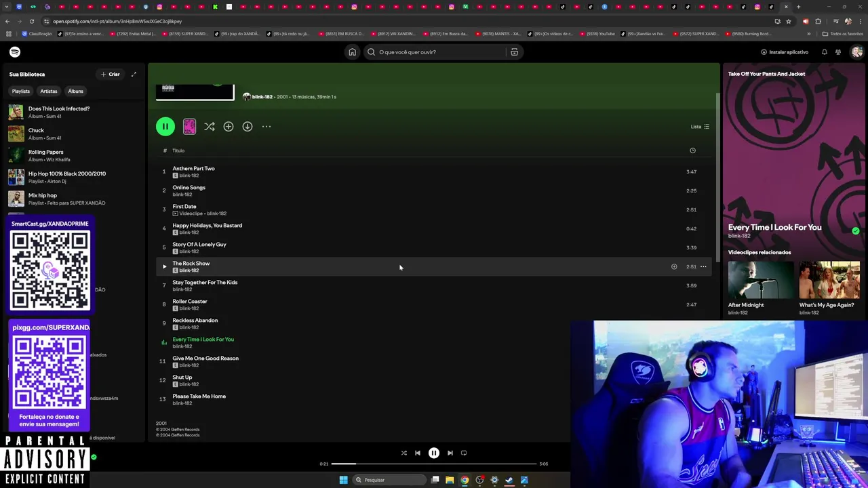This screenshot has height=488, width=868.
Task: Open Rolling Papers album in library
Action: click(x=73, y=155)
